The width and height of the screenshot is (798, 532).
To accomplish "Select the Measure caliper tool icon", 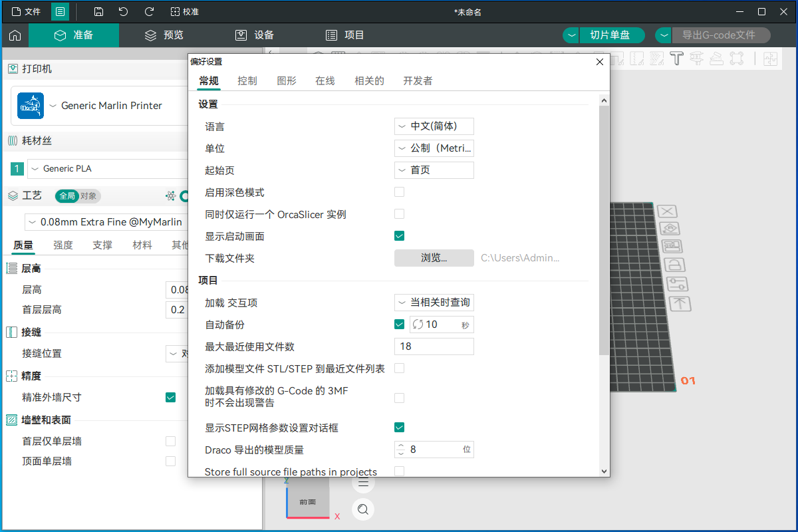I will click(697, 59).
